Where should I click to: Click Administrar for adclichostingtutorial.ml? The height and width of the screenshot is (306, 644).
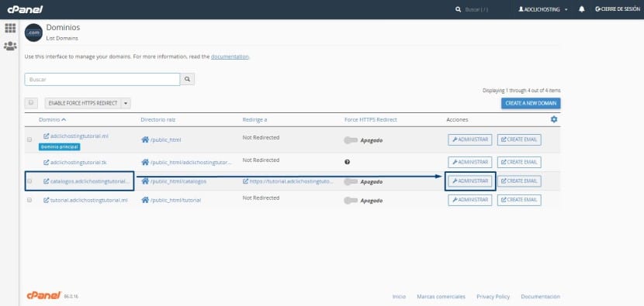pos(470,139)
